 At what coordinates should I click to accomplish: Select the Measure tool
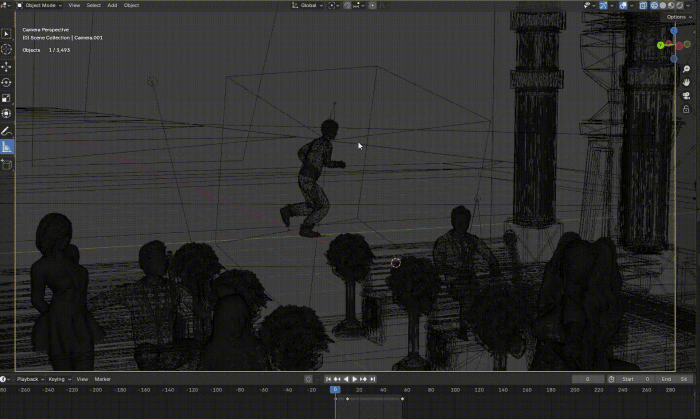6,147
